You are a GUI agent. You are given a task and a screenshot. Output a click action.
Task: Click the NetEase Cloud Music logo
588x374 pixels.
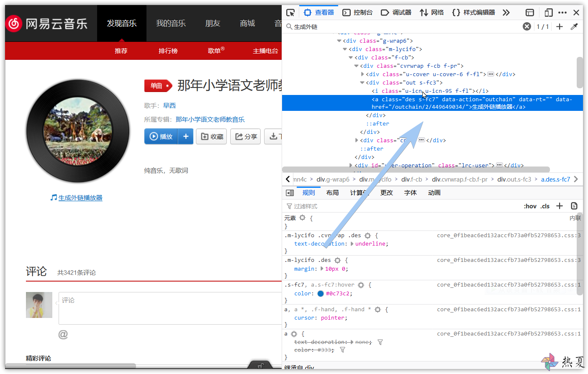(47, 23)
